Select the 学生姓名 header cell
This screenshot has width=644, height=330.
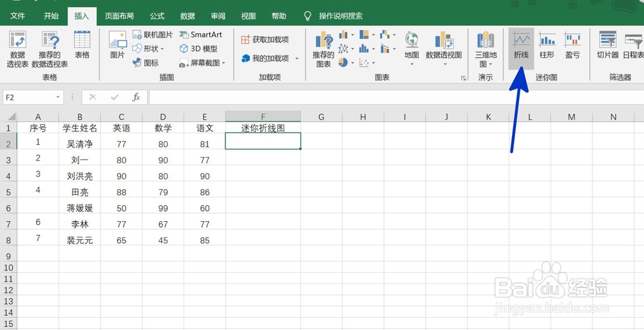coord(80,128)
